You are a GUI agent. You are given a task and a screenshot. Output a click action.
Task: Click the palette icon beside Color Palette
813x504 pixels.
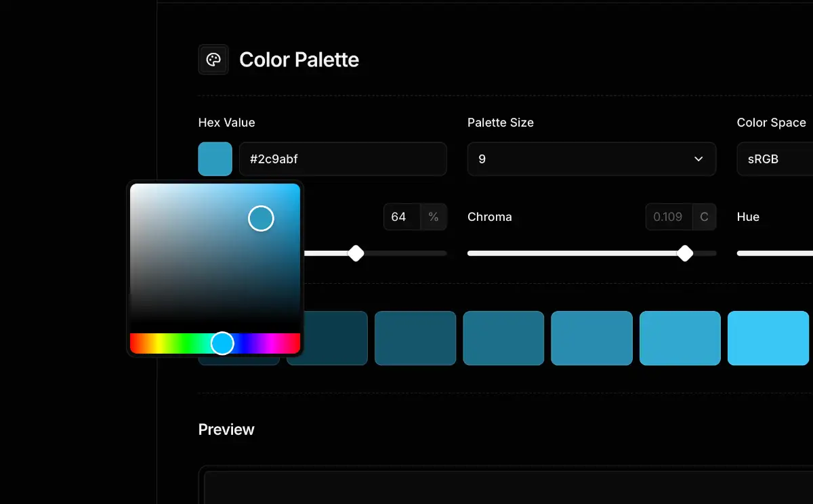pyautogui.click(x=213, y=60)
